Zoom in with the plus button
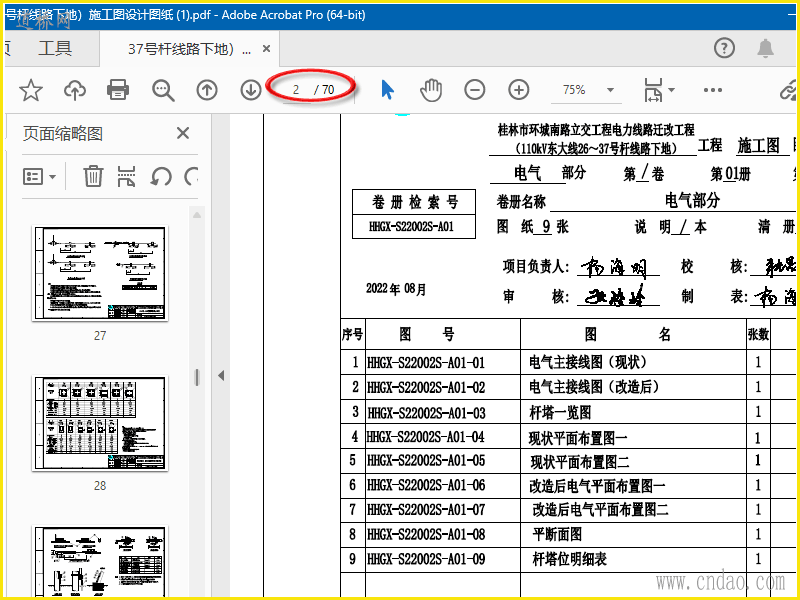The width and height of the screenshot is (800, 600). [x=518, y=90]
